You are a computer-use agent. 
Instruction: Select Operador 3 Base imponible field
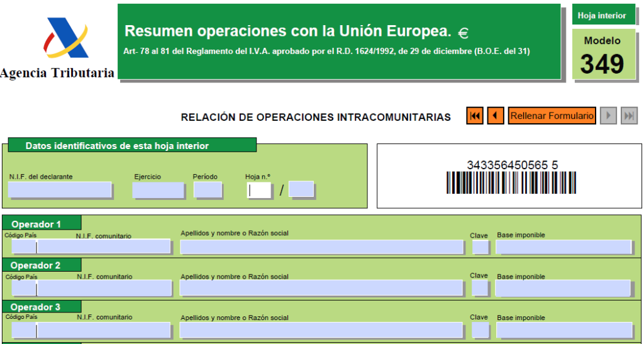(564, 330)
